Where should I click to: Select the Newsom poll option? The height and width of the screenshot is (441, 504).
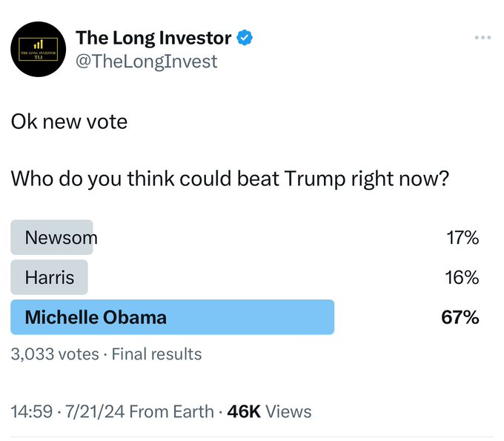coord(61,238)
